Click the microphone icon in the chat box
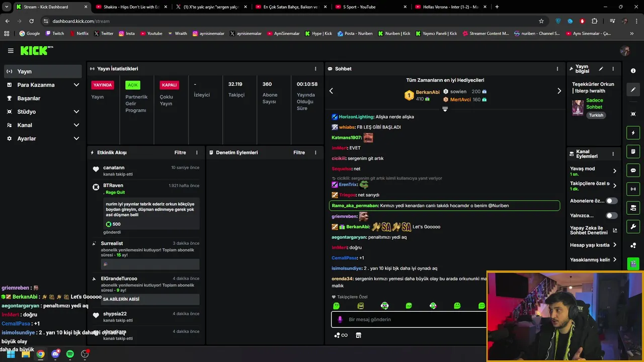 click(340, 319)
